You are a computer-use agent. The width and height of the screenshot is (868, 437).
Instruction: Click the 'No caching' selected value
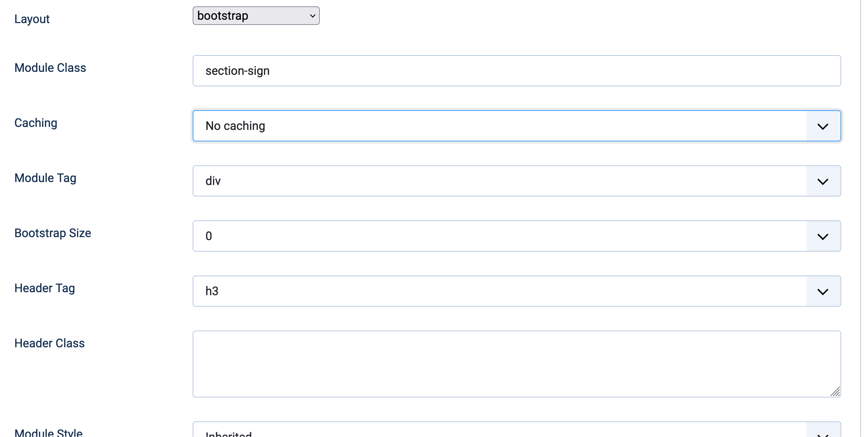pyautogui.click(x=235, y=126)
